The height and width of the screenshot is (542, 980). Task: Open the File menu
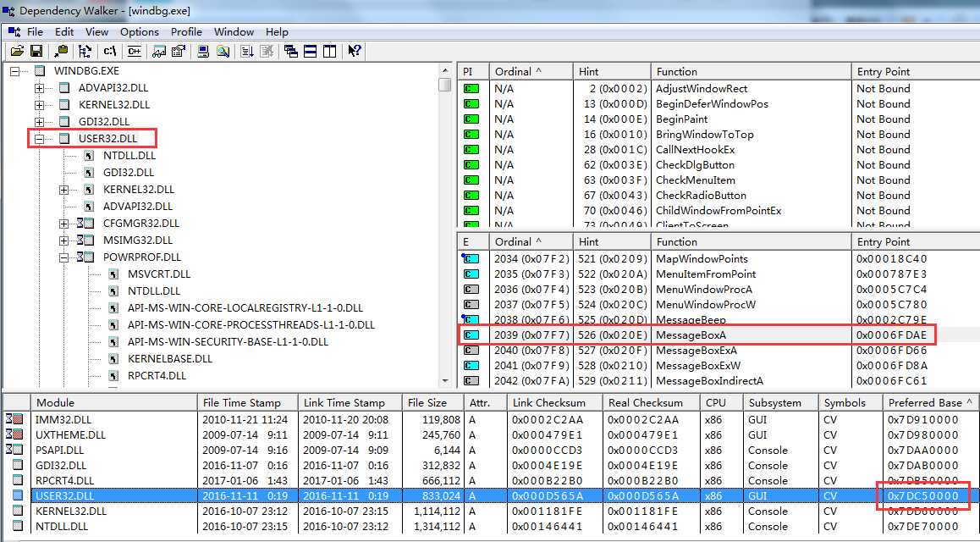(x=35, y=32)
